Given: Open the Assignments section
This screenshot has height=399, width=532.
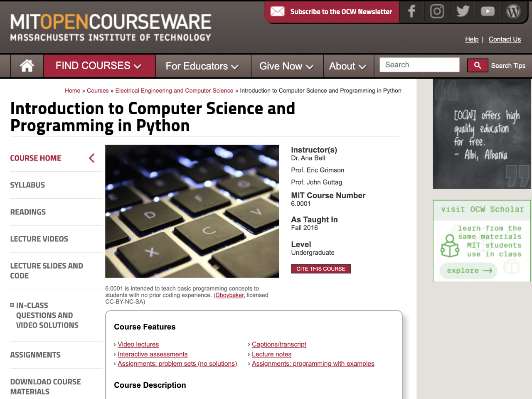Looking at the screenshot, I should click(35, 355).
